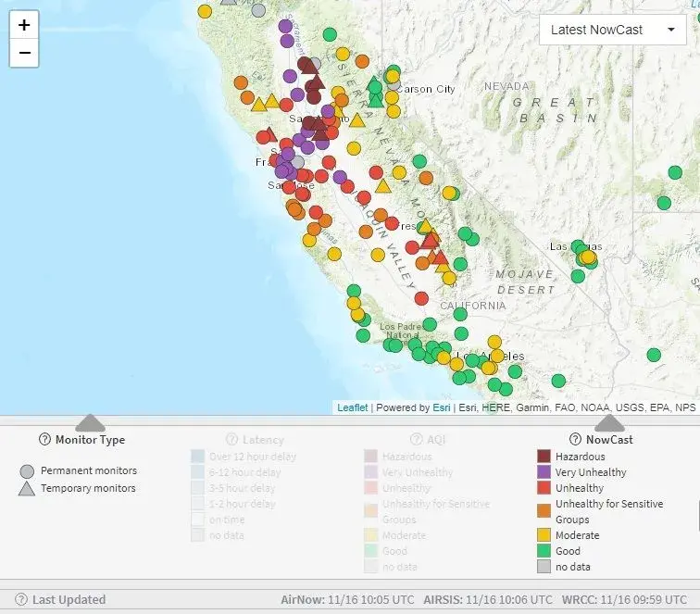Collapse legend using right triangle handle
Viewport: 700px width, 614px height.
609,423
